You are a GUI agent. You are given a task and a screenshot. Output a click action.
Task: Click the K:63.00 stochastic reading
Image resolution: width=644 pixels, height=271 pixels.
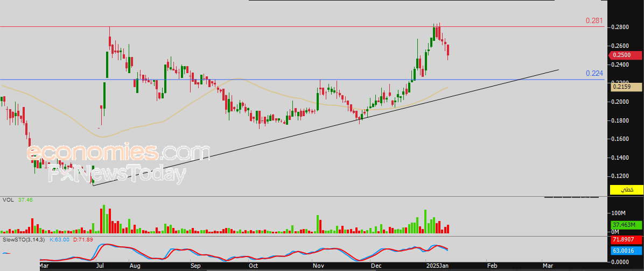click(59, 239)
